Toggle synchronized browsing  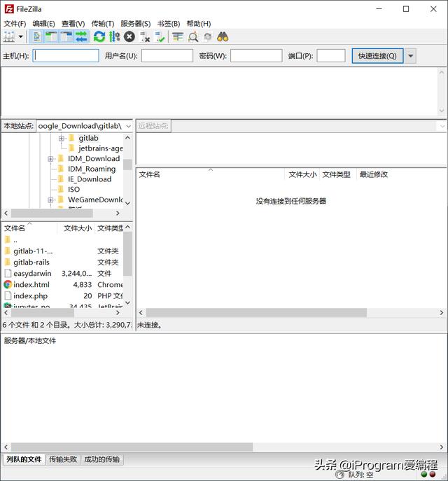pos(208,37)
